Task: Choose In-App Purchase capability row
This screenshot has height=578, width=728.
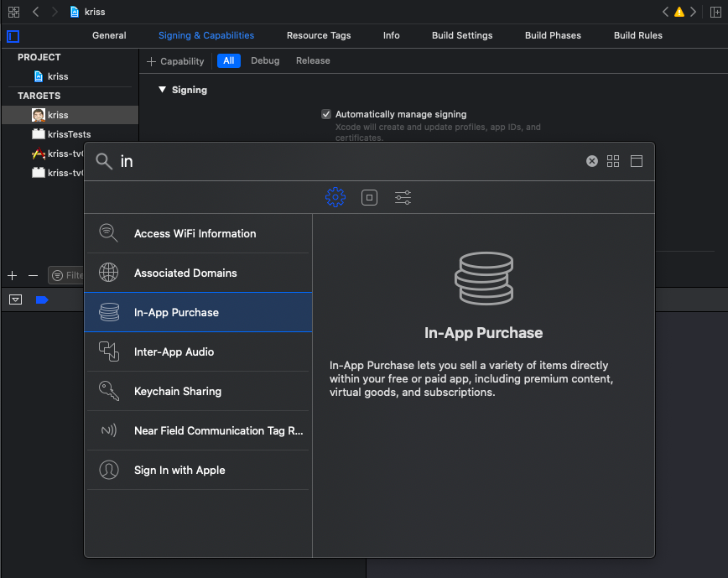Action: 198,312
